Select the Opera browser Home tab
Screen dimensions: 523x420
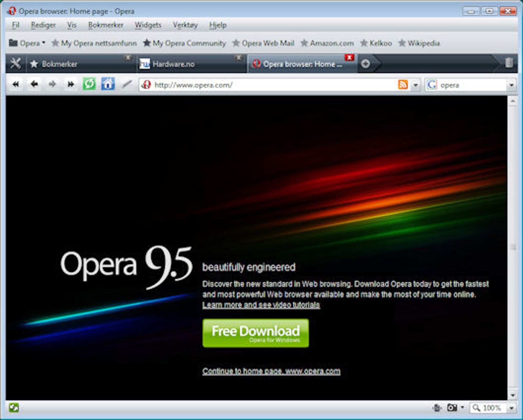(302, 64)
